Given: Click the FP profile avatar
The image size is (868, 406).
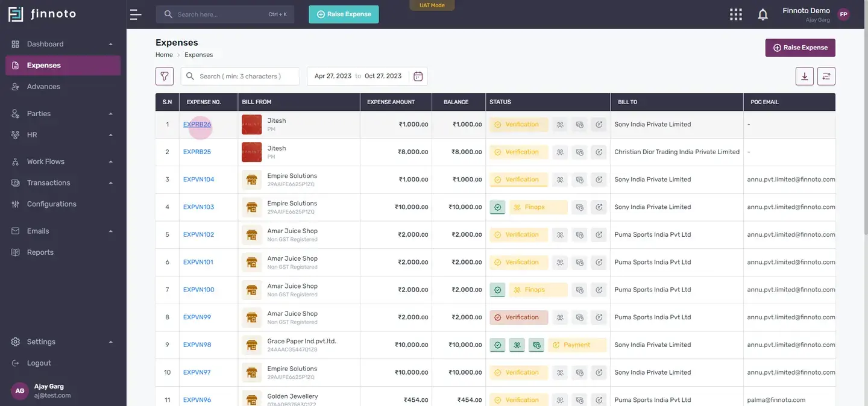Looking at the screenshot, I should tap(843, 14).
